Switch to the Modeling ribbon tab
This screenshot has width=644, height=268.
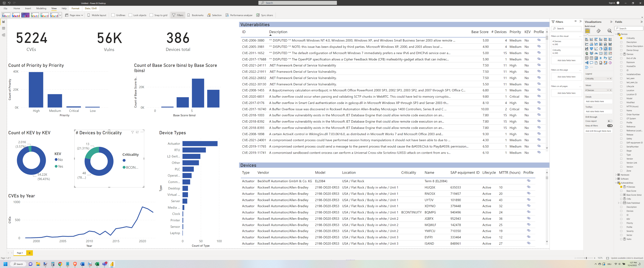click(41, 9)
